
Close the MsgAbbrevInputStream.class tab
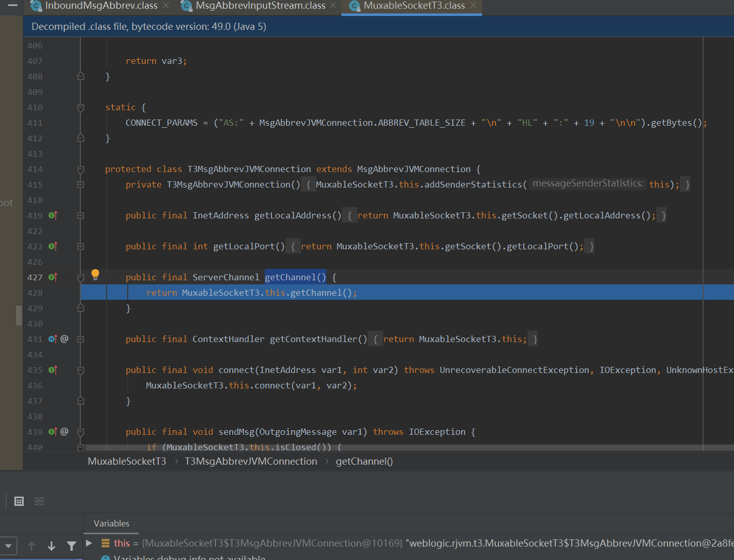[333, 5]
